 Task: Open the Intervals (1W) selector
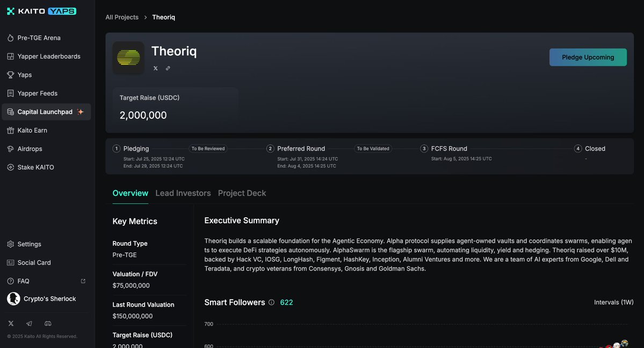(x=613, y=302)
